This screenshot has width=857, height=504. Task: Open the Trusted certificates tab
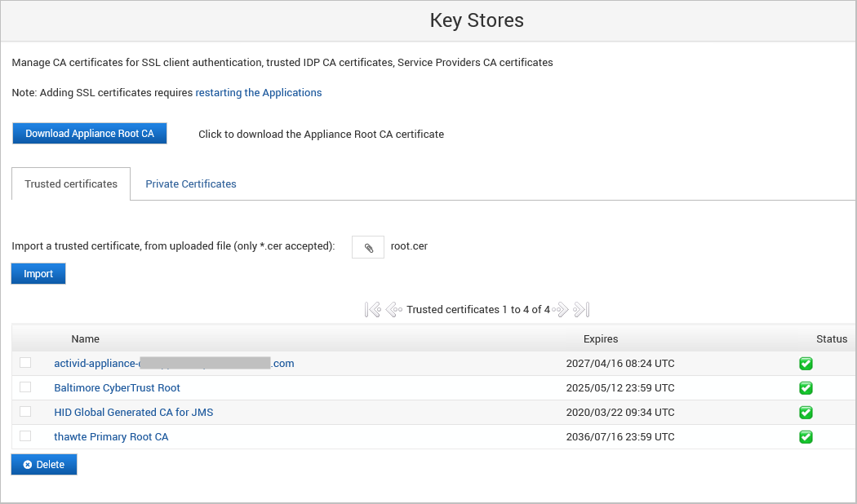(71, 184)
